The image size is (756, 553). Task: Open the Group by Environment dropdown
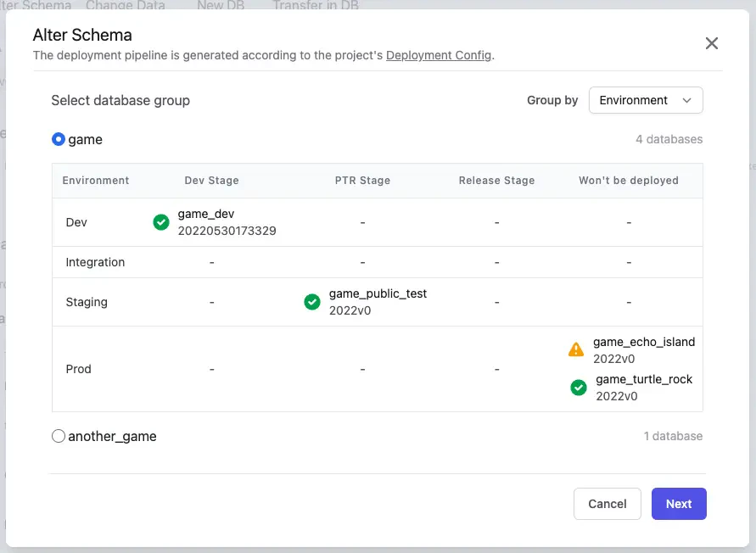[x=645, y=100]
